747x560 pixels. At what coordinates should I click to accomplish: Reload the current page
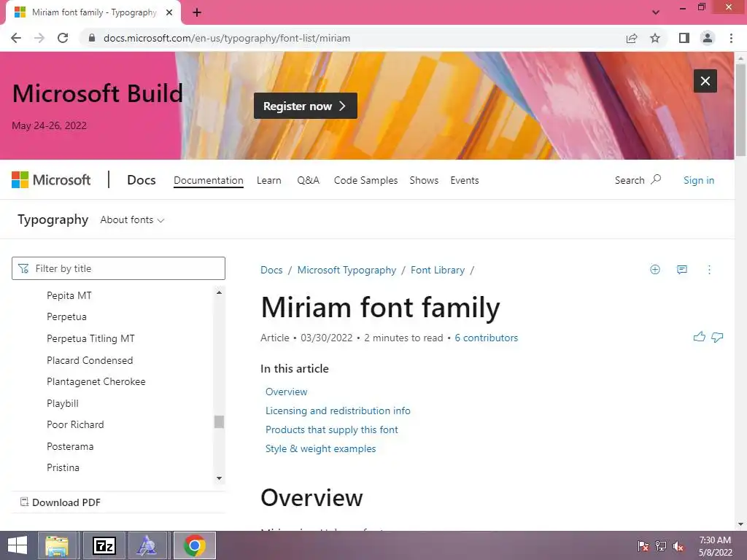pyautogui.click(x=63, y=38)
